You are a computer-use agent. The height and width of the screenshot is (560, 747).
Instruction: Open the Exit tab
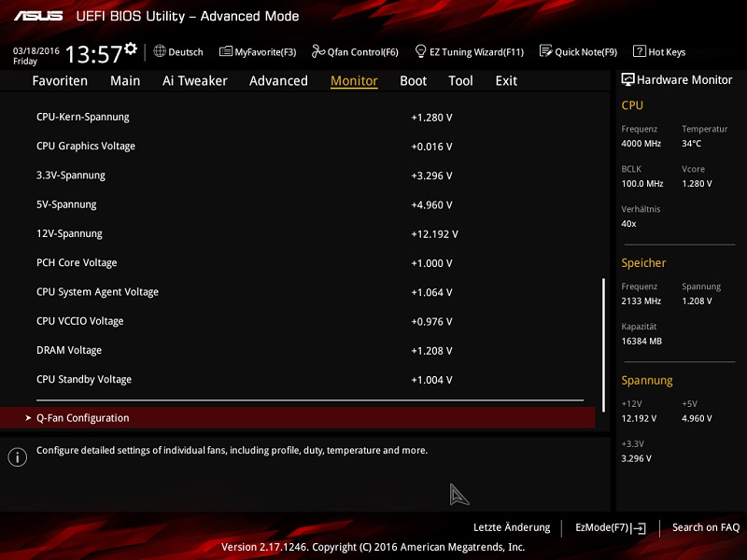point(506,81)
